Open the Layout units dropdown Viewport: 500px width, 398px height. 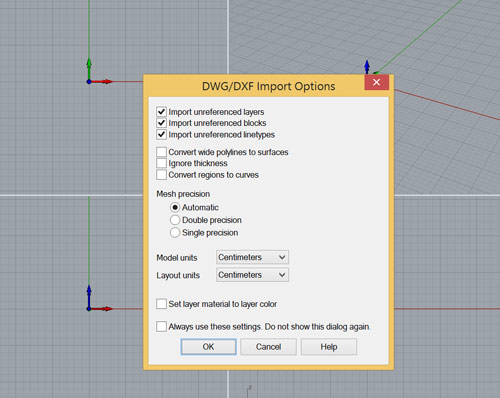click(x=252, y=275)
